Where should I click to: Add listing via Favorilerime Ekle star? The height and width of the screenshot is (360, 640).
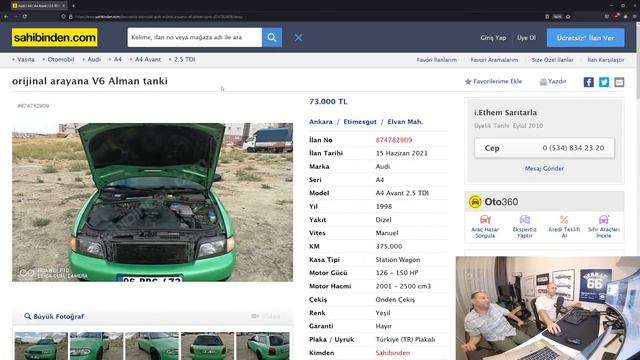coord(493,82)
